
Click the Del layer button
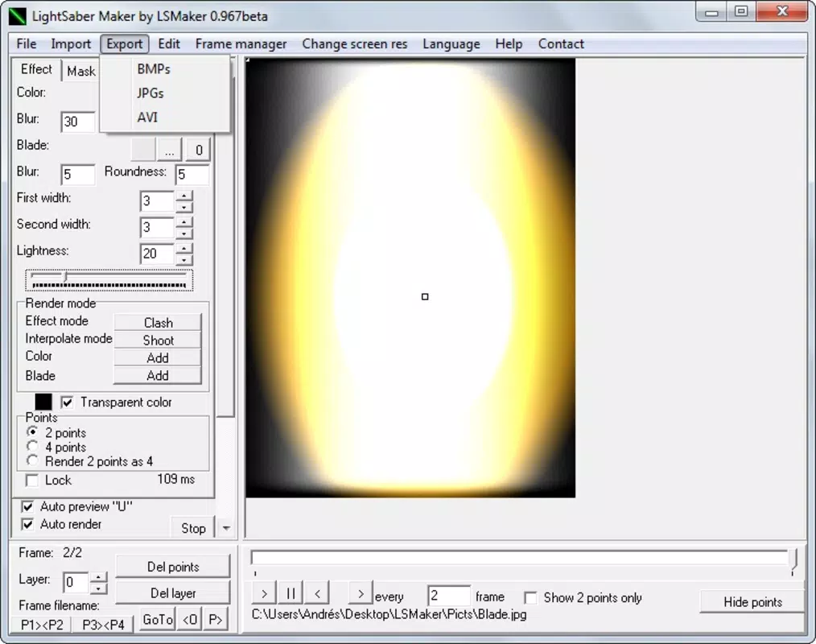tap(173, 593)
